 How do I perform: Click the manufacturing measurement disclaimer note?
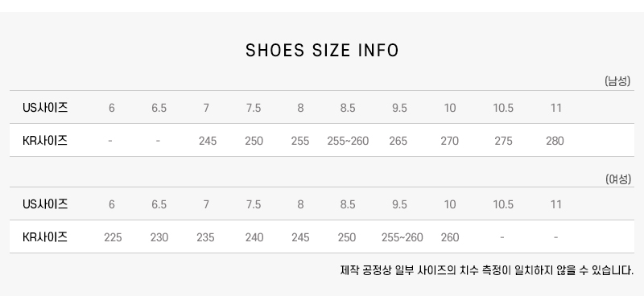point(487,270)
